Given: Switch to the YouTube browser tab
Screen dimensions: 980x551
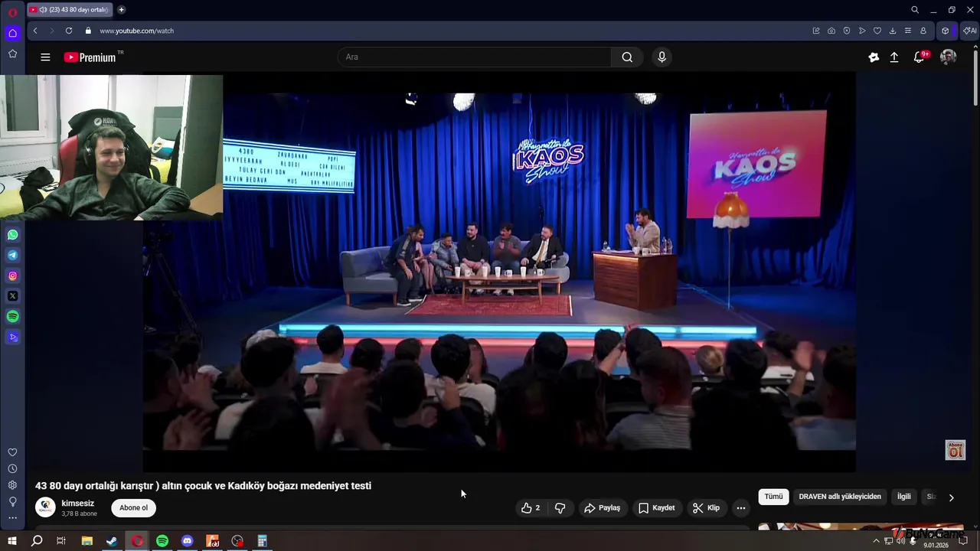Looking at the screenshot, I should 70,10.
